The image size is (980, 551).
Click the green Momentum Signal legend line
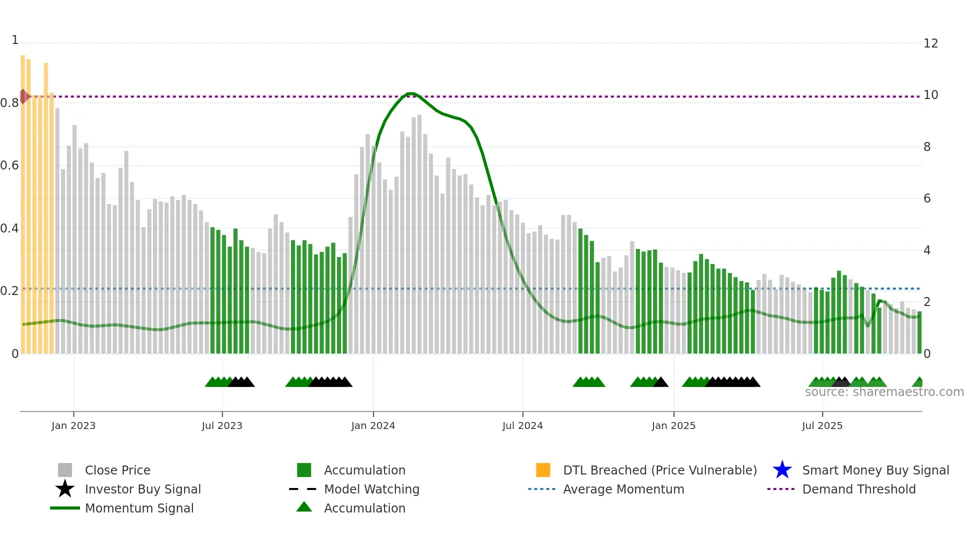65,508
